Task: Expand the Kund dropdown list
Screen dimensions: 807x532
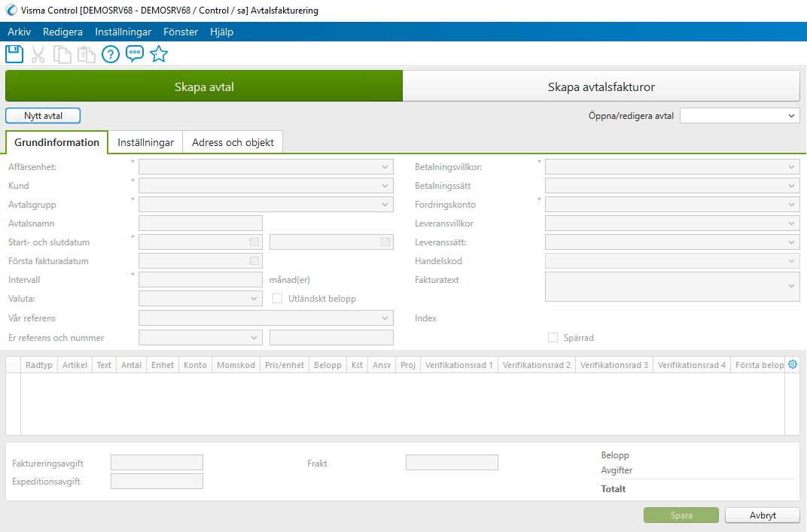Action: (385, 185)
